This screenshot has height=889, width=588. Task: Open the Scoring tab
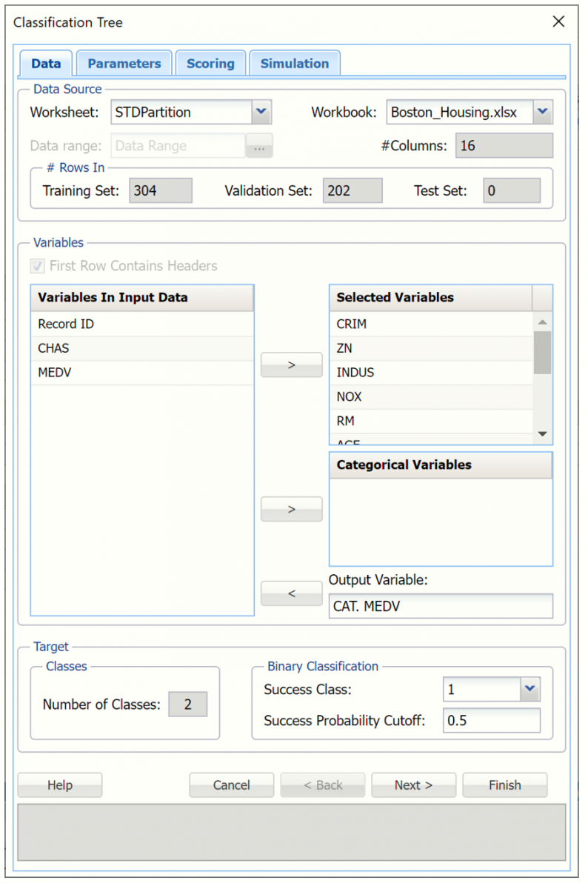pos(210,64)
